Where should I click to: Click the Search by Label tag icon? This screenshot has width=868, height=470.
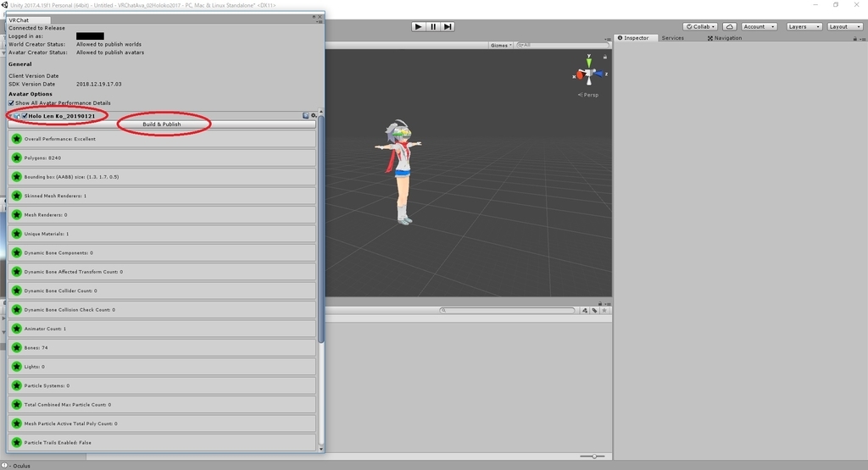594,310
